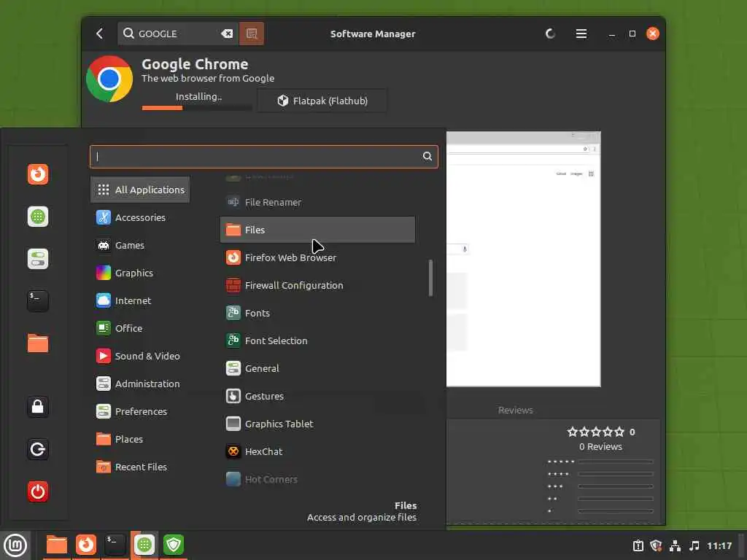Click the applications list scrollbar
The image size is (747, 560).
pos(430,278)
